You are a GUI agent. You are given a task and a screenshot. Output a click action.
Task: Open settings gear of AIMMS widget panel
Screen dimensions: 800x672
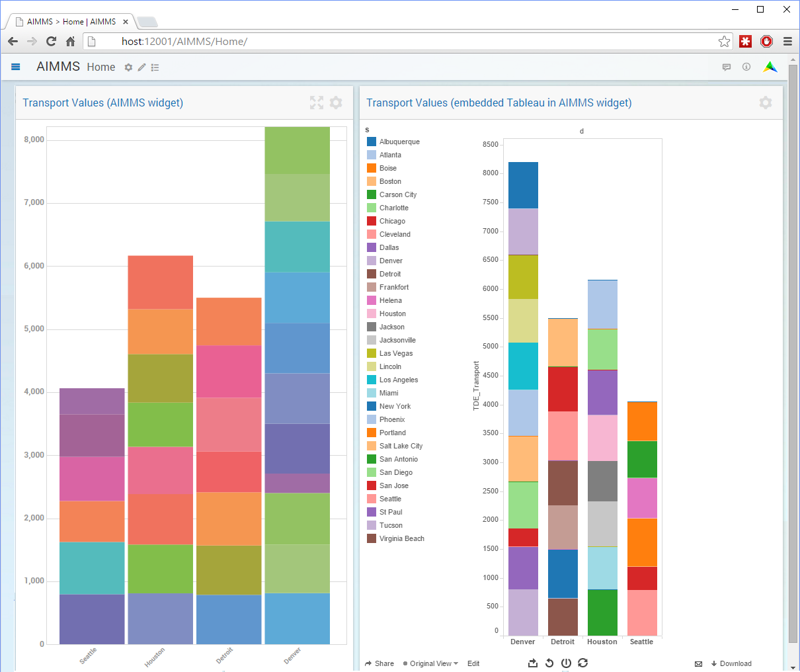coord(336,103)
